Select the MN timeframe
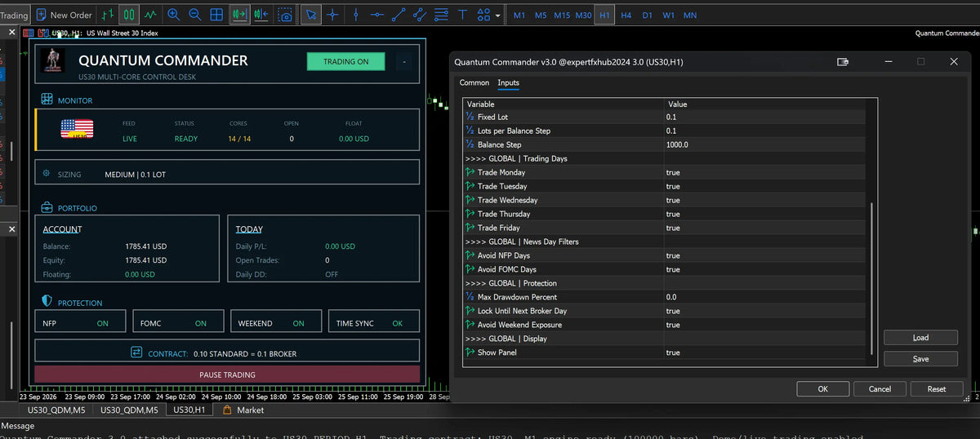 tap(690, 15)
